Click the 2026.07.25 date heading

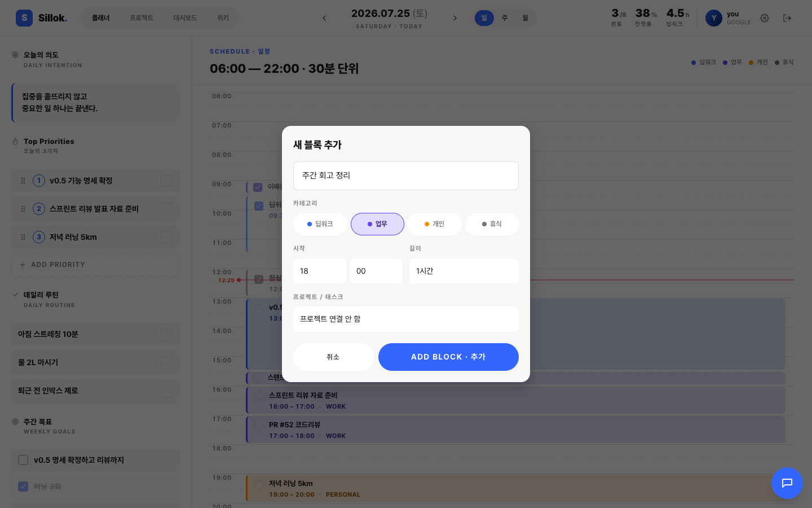pyautogui.click(x=389, y=14)
